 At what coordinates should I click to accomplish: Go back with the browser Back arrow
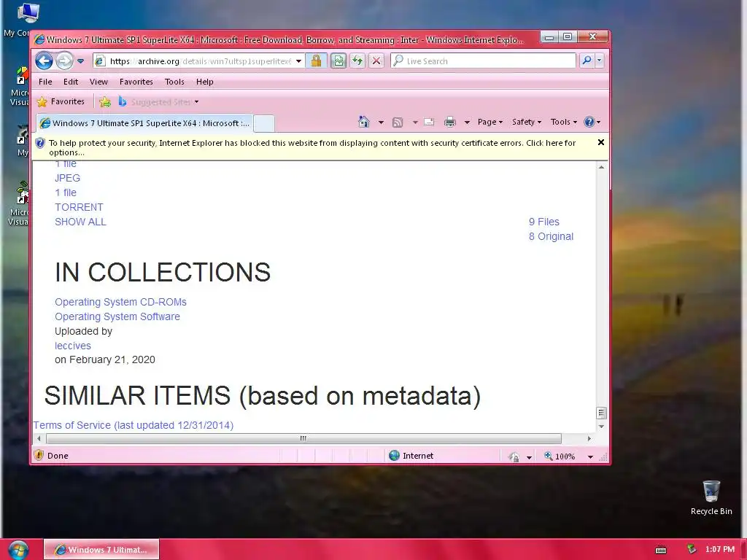[44, 61]
